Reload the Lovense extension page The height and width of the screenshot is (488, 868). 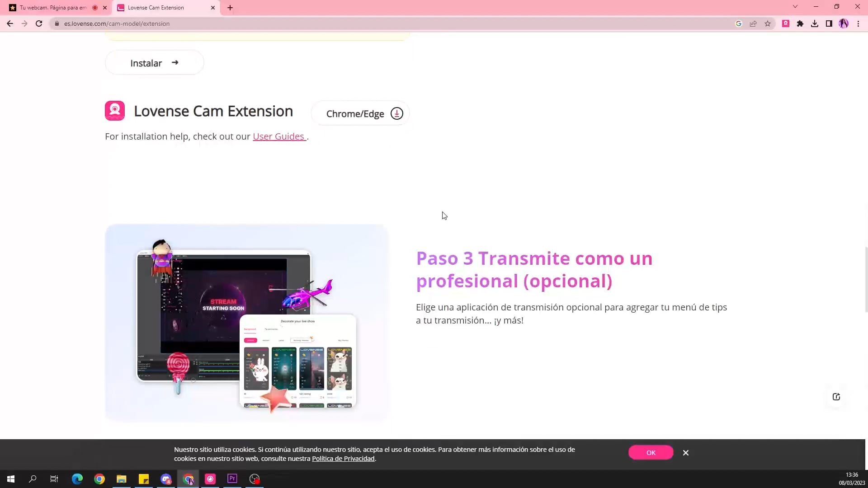[39, 23]
